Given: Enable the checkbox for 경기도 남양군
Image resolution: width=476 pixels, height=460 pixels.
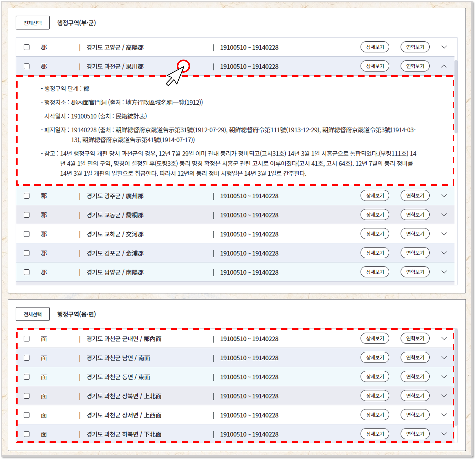Looking at the screenshot, I should coord(26,272).
